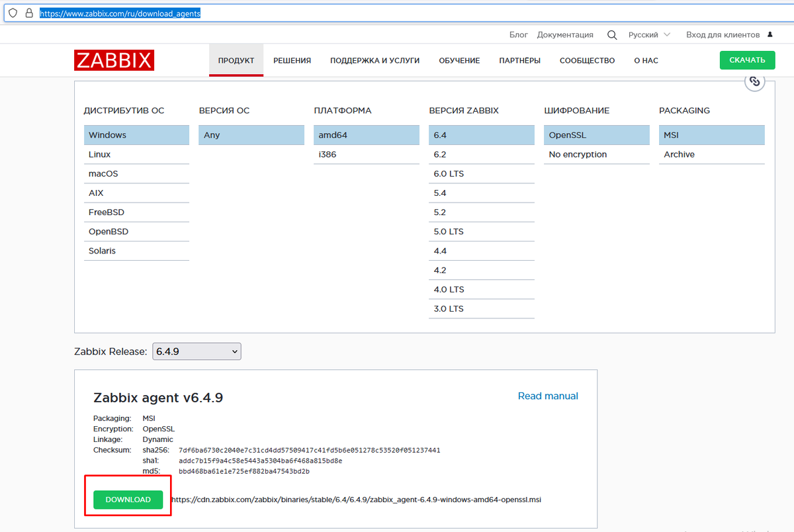Select AIX as OS distribution
The width and height of the screenshot is (794, 532).
[136, 193]
